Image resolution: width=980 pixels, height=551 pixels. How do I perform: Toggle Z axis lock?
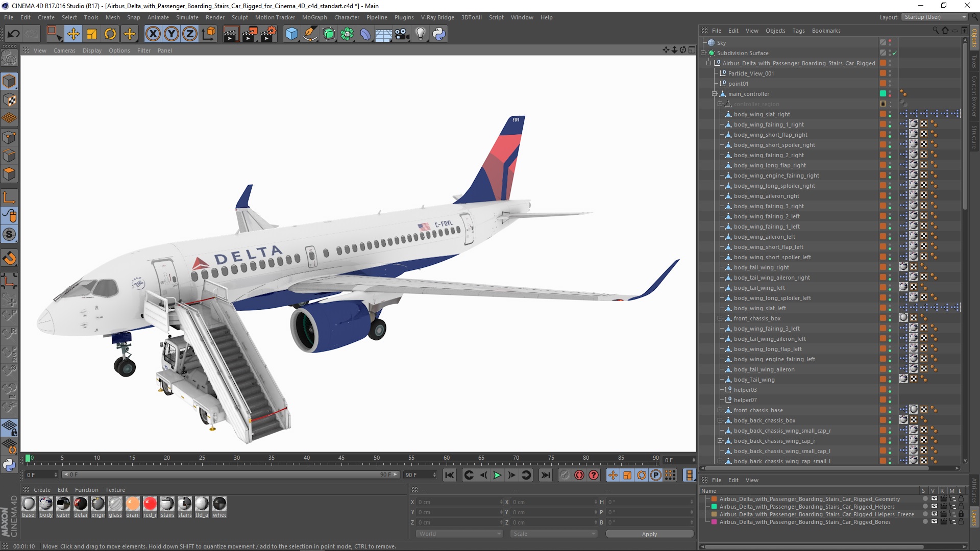pyautogui.click(x=190, y=34)
